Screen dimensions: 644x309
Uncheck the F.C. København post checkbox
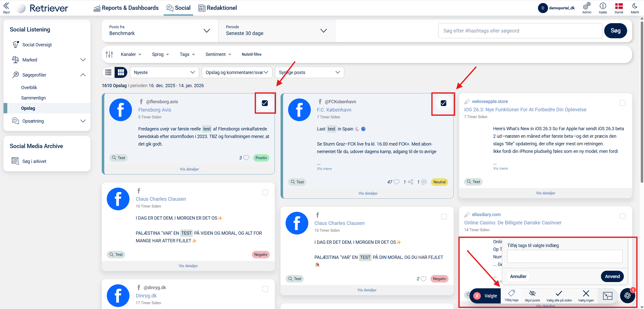[x=443, y=103]
